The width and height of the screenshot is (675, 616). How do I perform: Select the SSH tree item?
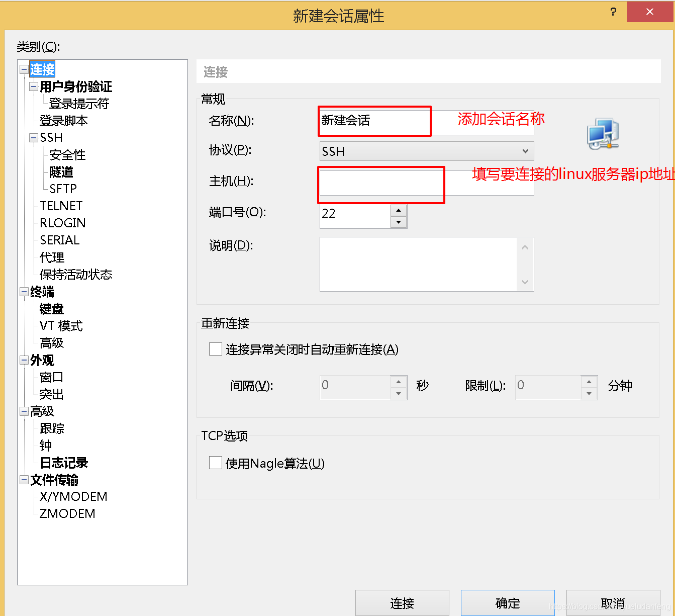[51, 138]
